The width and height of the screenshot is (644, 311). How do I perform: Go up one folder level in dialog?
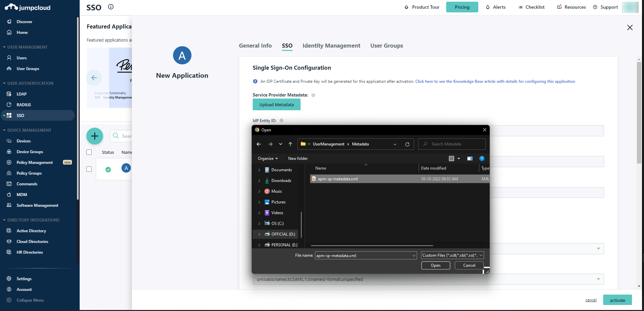pyautogui.click(x=291, y=144)
